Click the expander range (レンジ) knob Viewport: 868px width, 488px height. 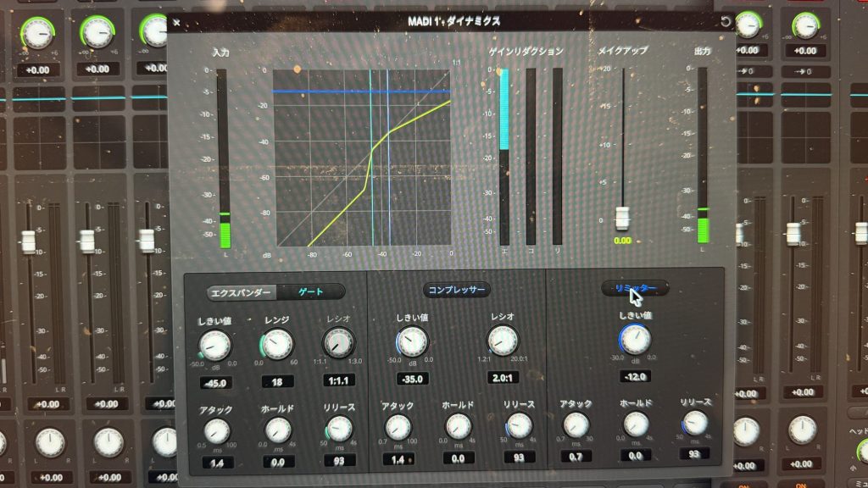(276, 343)
